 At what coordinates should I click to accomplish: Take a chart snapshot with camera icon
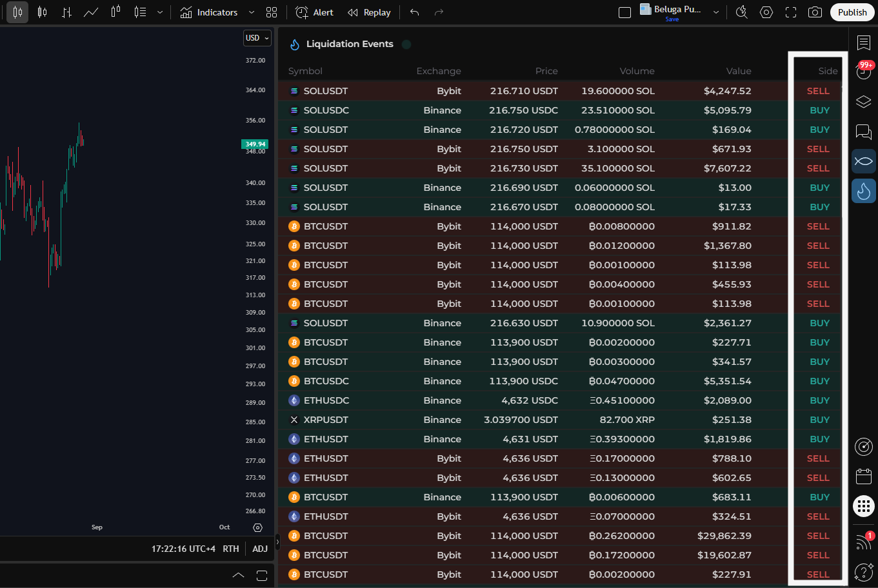point(815,12)
